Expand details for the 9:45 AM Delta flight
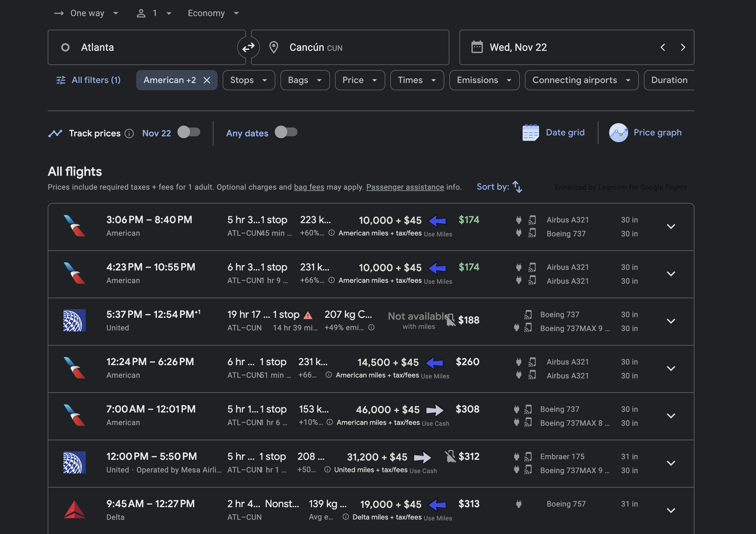 671,510
